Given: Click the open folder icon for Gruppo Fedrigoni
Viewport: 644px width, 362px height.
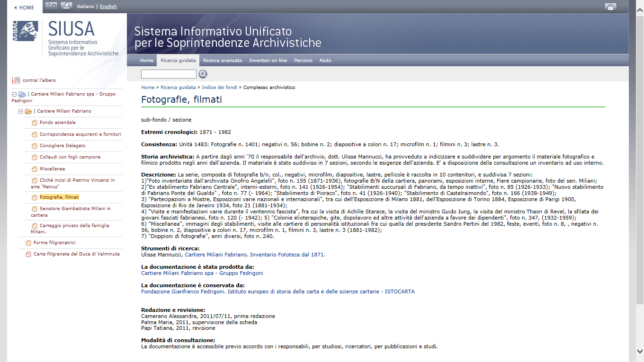Looking at the screenshot, I should 22,94.
